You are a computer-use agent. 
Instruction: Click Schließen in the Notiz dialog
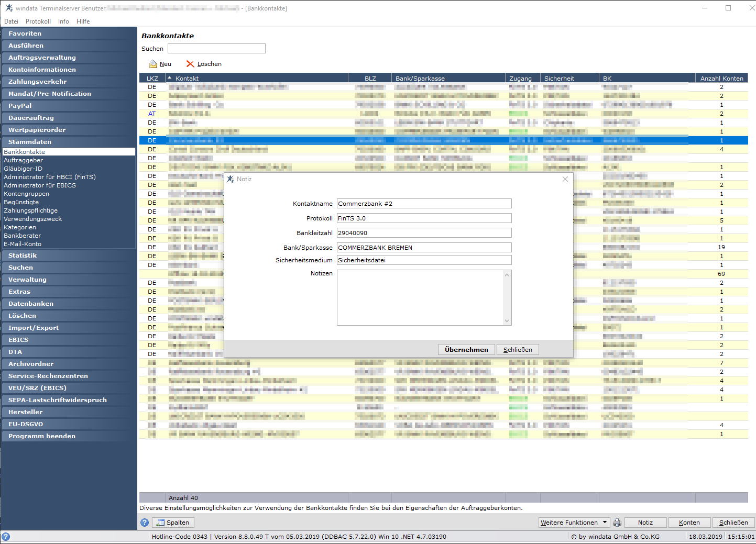coord(518,350)
